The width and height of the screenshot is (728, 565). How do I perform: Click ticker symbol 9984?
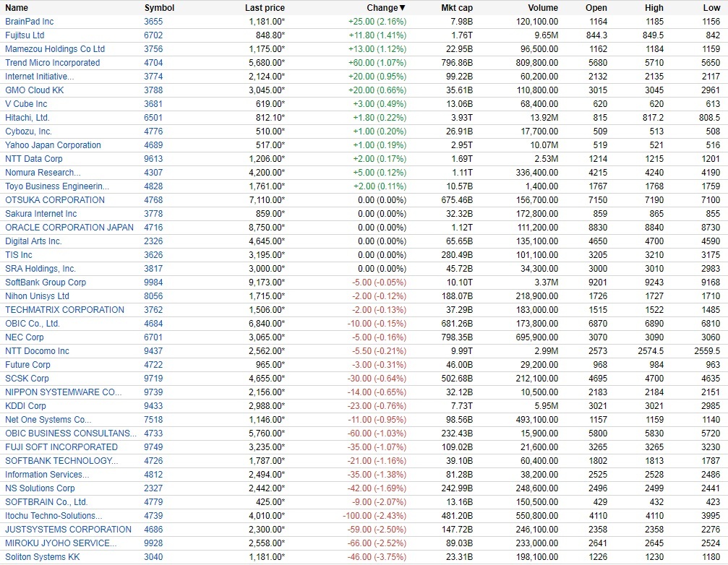click(x=153, y=282)
